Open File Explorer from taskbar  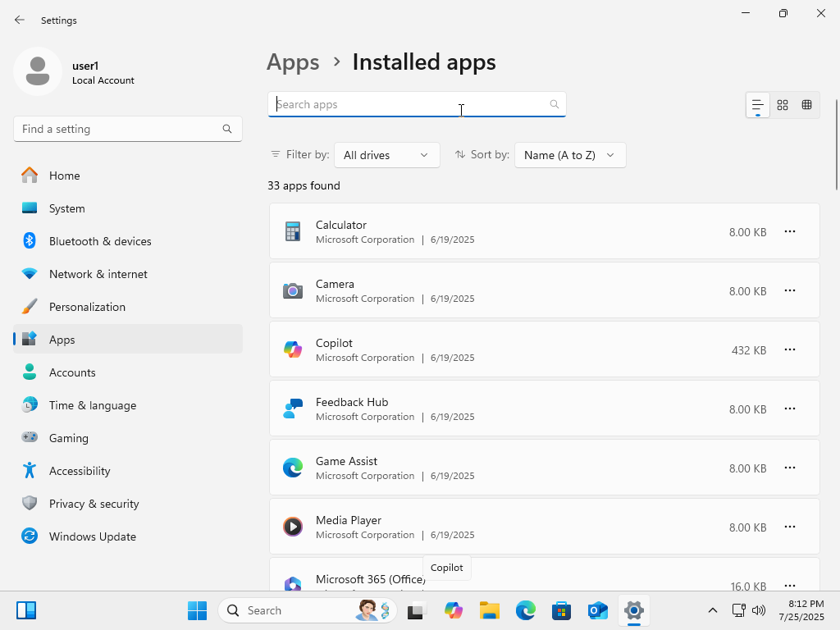click(x=489, y=610)
